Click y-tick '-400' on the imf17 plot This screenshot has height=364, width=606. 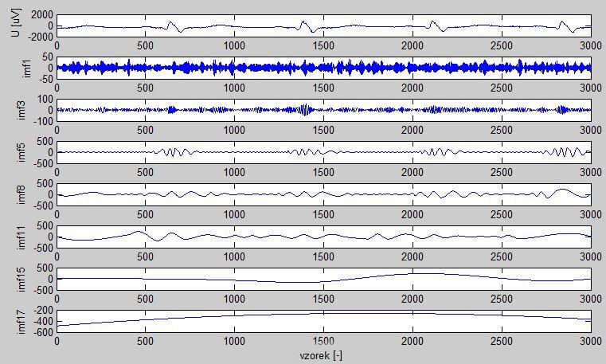click(x=42, y=322)
